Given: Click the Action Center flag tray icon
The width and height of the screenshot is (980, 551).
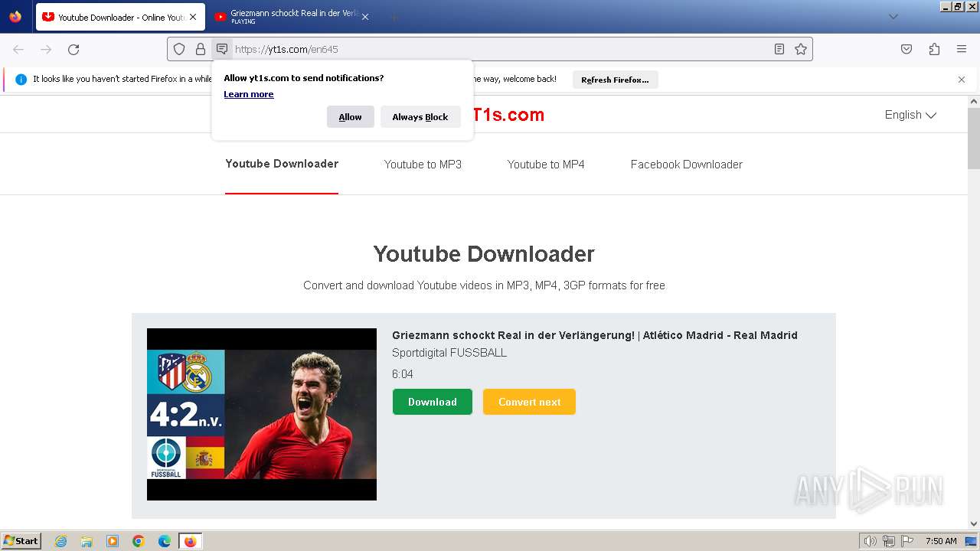Looking at the screenshot, I should pos(907,541).
